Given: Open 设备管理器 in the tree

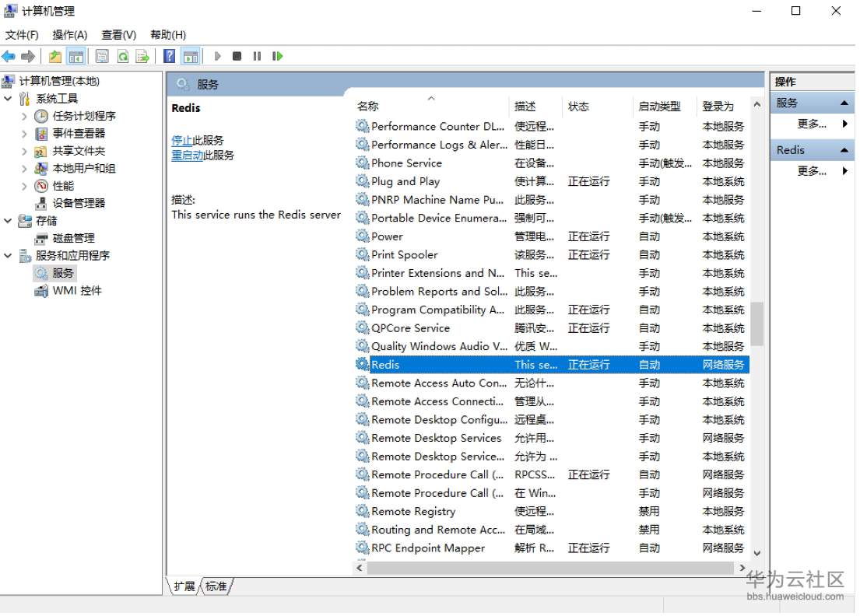Looking at the screenshot, I should 79,203.
